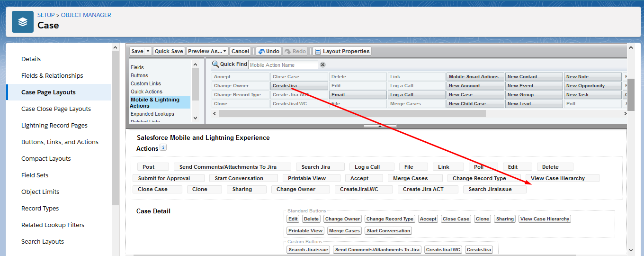The height and width of the screenshot is (256, 644).
Task: Select Buttons in the palette list
Action: pyautogui.click(x=139, y=75)
